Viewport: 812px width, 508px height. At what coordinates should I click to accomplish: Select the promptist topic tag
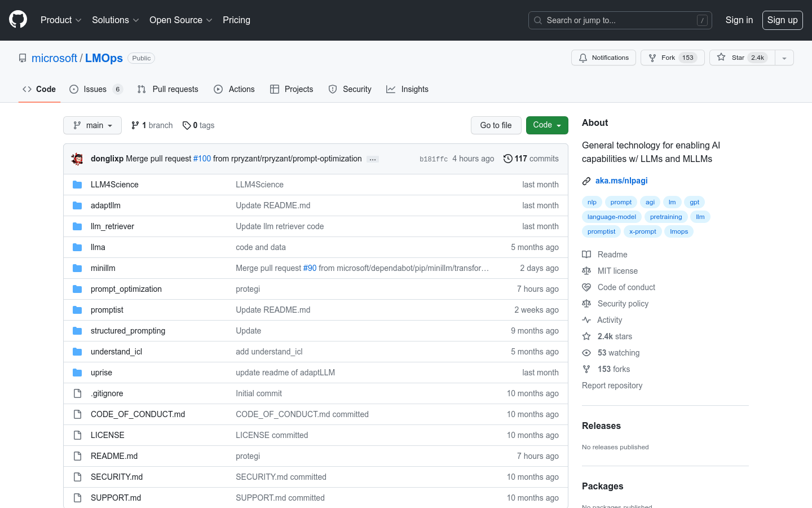click(x=602, y=231)
